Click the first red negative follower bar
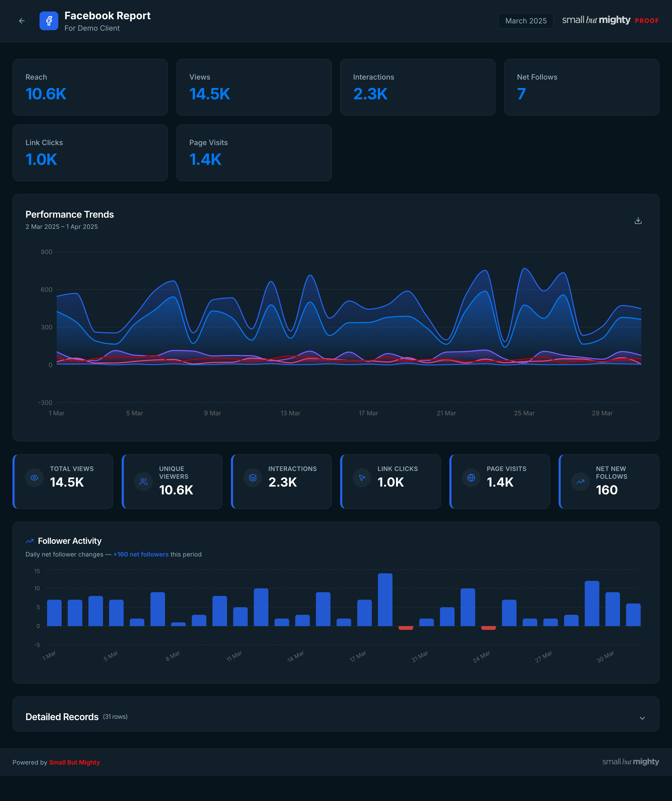The width and height of the screenshot is (672, 801). point(406,628)
